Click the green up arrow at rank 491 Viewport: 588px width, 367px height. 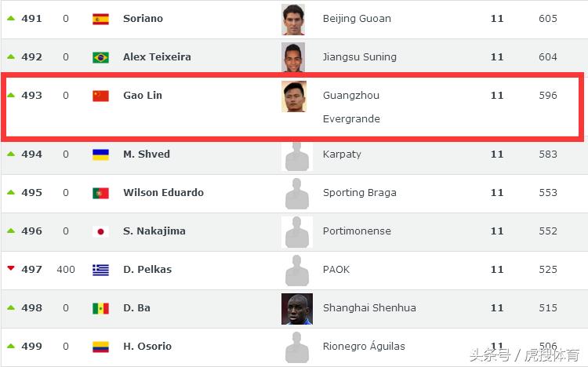point(11,18)
